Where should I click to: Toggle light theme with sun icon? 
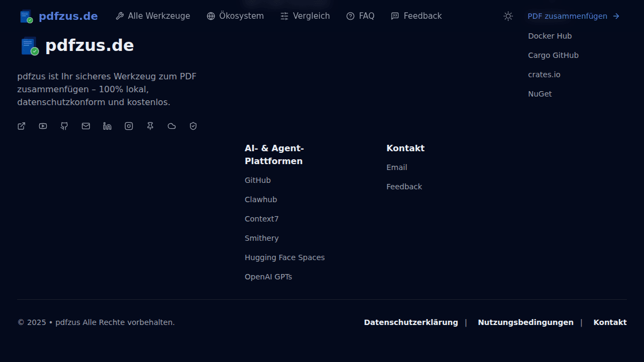[x=508, y=16]
